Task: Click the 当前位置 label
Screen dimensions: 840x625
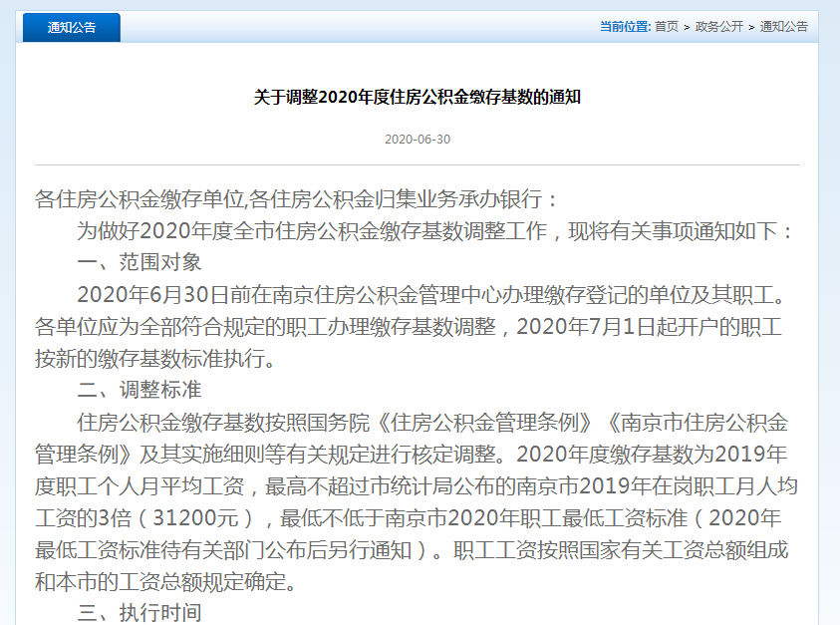Action: click(x=624, y=27)
